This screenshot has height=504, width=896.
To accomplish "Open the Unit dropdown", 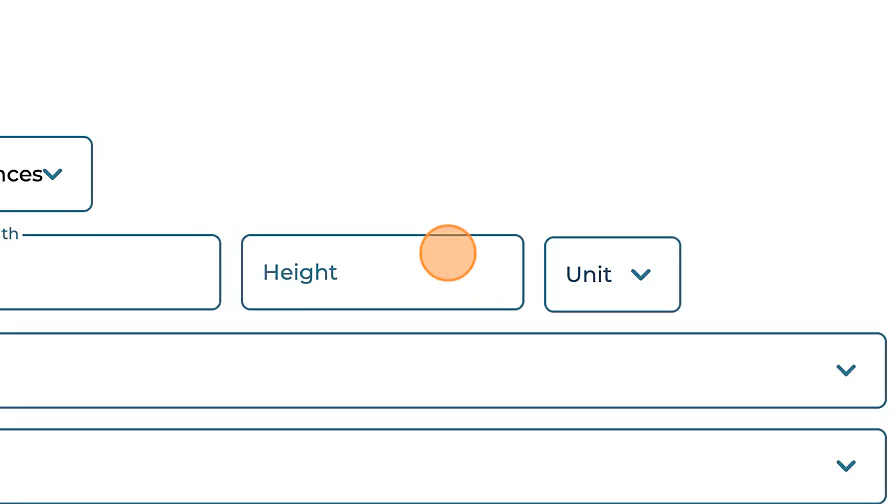I will tap(612, 274).
